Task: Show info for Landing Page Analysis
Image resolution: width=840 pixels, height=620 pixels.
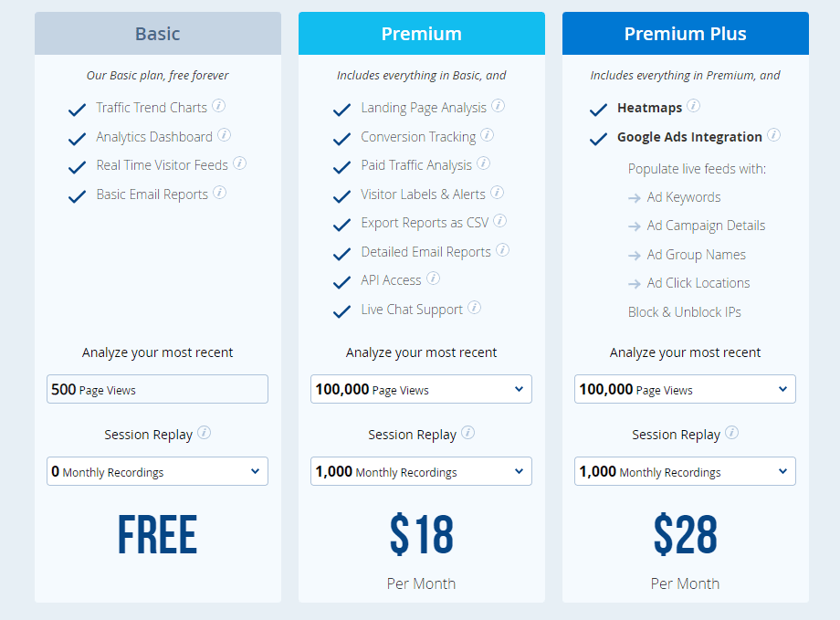Action: click(x=499, y=106)
